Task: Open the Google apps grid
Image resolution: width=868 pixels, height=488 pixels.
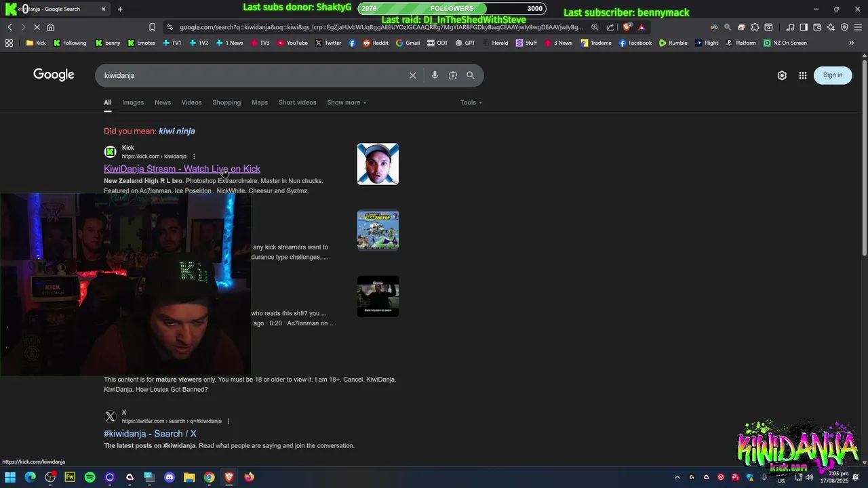Action: 803,75
